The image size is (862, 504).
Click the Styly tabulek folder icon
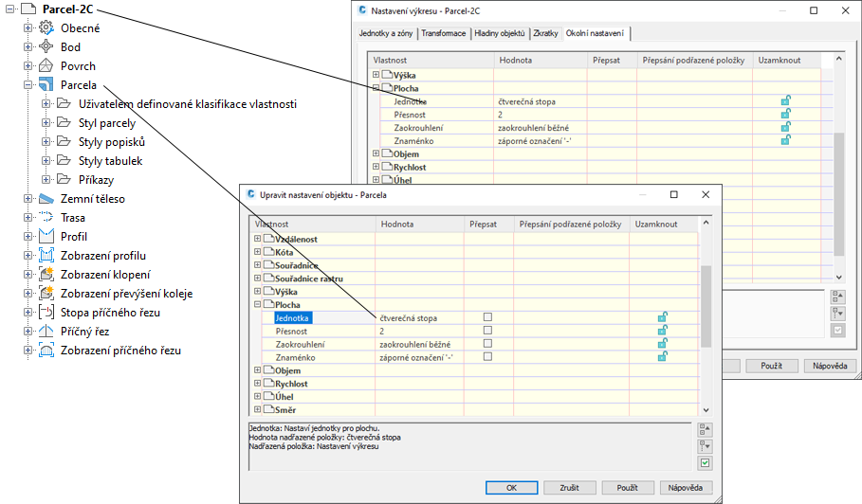point(64,160)
